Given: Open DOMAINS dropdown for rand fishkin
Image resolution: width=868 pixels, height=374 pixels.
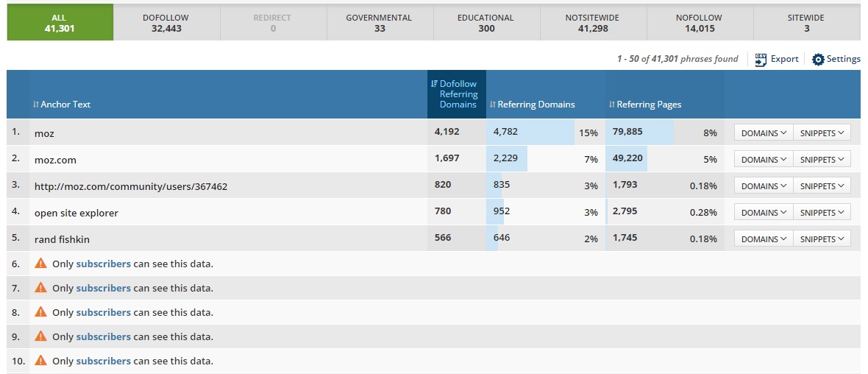Looking at the screenshot, I should 764,239.
